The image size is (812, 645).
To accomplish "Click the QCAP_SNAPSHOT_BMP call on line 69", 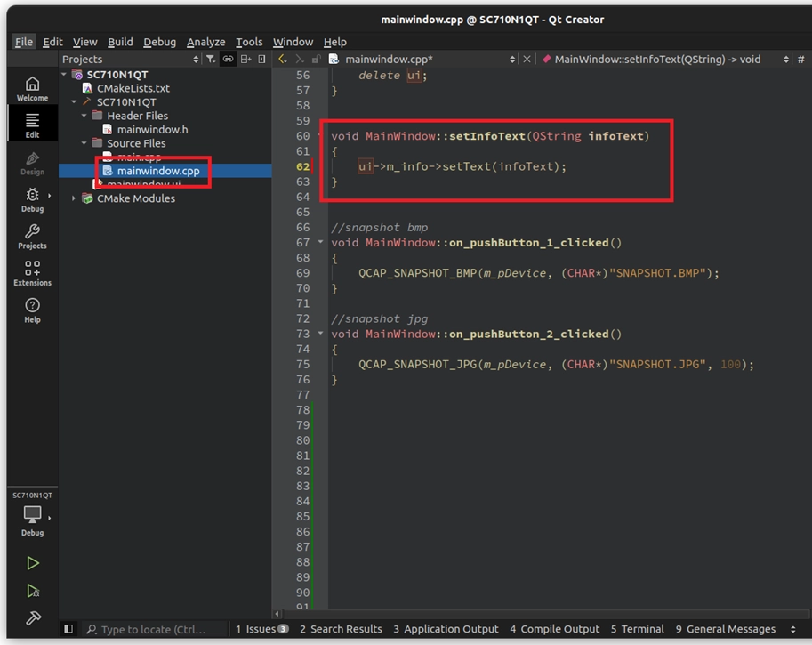I will (x=417, y=273).
